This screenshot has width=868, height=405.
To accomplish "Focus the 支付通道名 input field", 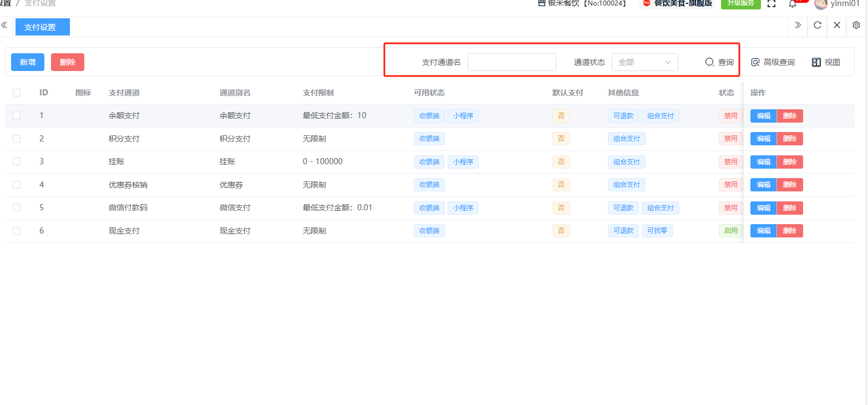I will [x=511, y=62].
